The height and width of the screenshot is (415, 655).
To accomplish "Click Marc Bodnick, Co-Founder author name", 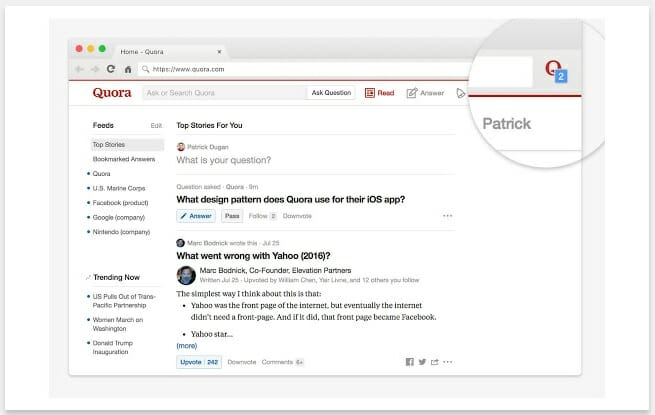I will [275, 270].
